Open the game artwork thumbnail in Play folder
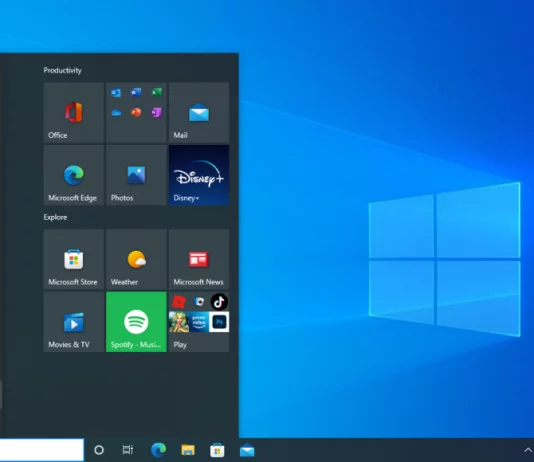 click(x=179, y=322)
